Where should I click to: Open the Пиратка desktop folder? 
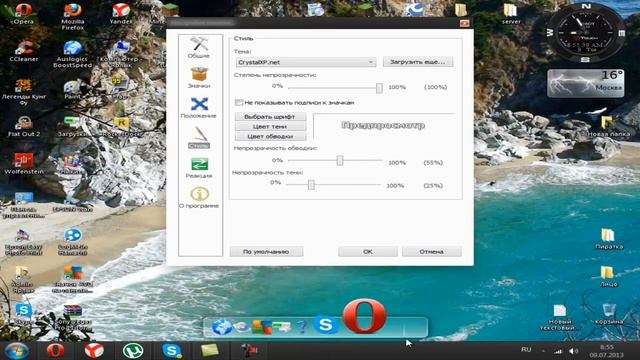click(x=609, y=239)
